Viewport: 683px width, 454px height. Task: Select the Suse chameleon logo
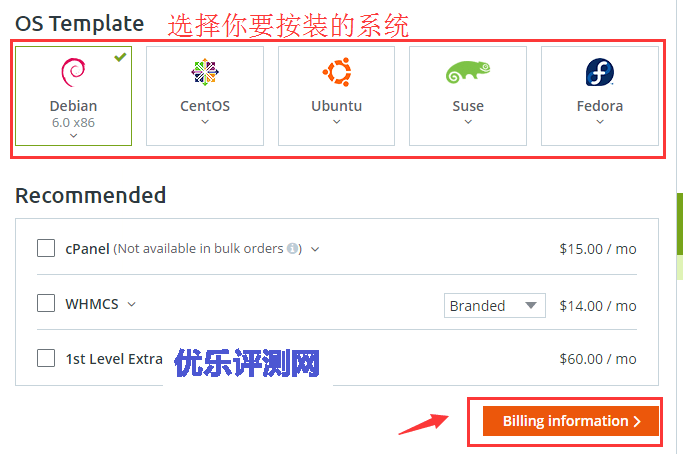click(468, 72)
